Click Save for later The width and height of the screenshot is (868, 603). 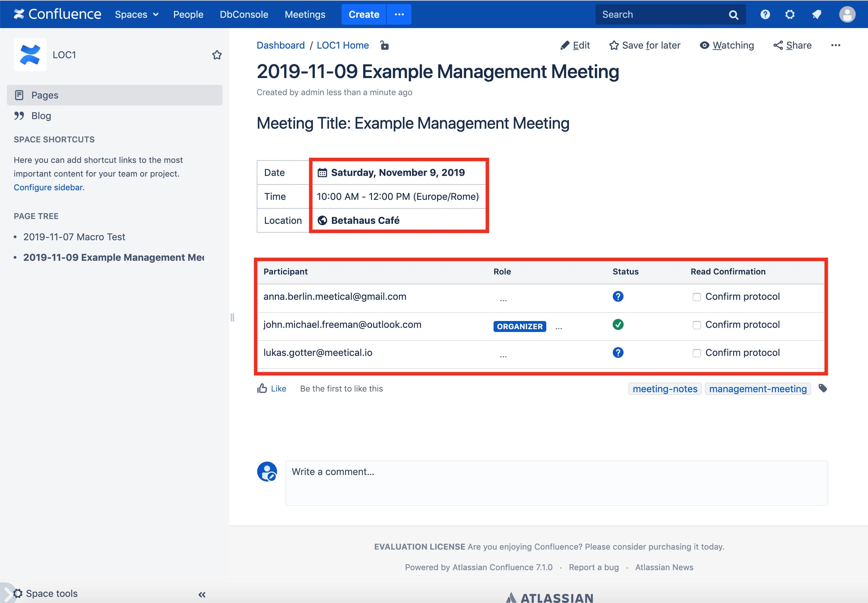tap(644, 45)
